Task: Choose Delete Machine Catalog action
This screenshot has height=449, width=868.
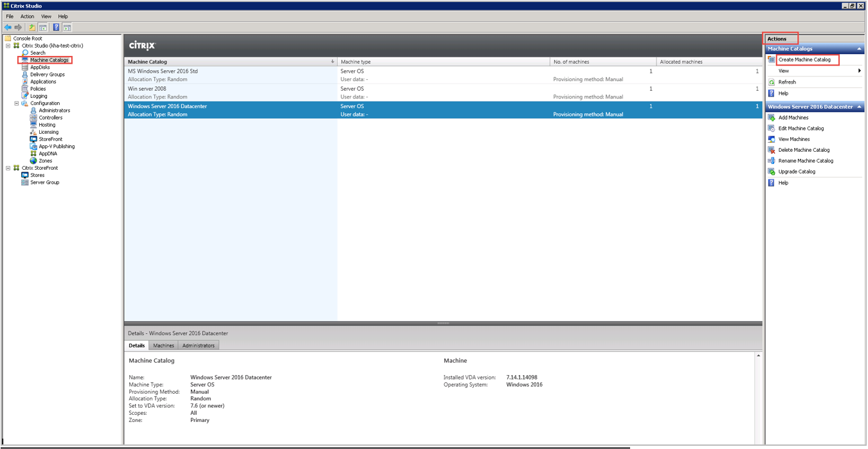Action: (803, 150)
